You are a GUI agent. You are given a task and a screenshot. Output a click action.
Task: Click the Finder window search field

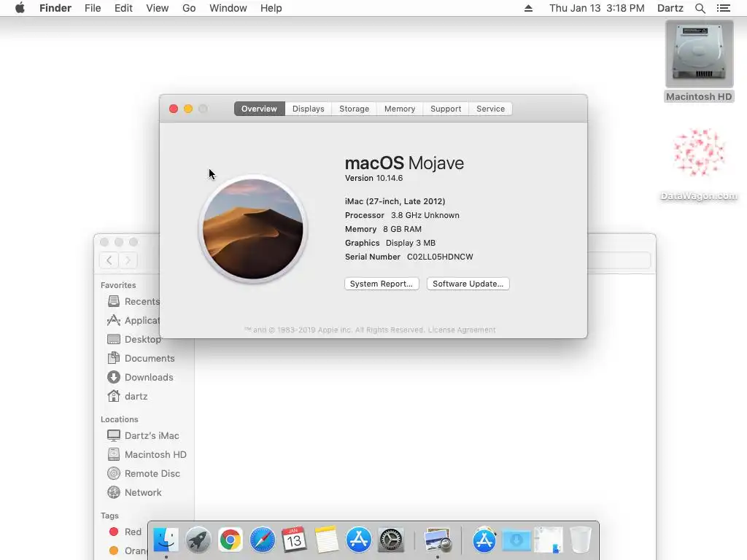[x=619, y=260]
